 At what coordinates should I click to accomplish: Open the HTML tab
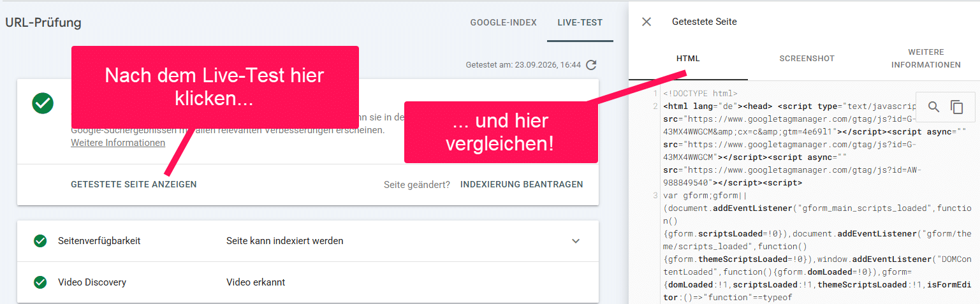click(x=688, y=59)
